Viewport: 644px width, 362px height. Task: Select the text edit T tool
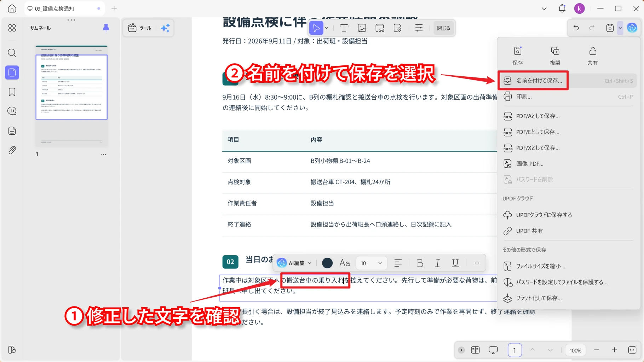[344, 28]
